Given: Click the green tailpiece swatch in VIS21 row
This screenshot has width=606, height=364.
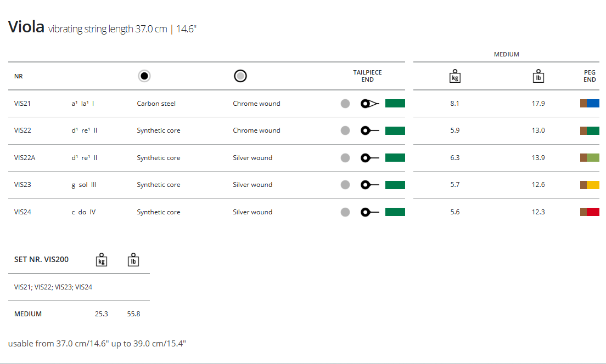Looking at the screenshot, I should coord(395,104).
